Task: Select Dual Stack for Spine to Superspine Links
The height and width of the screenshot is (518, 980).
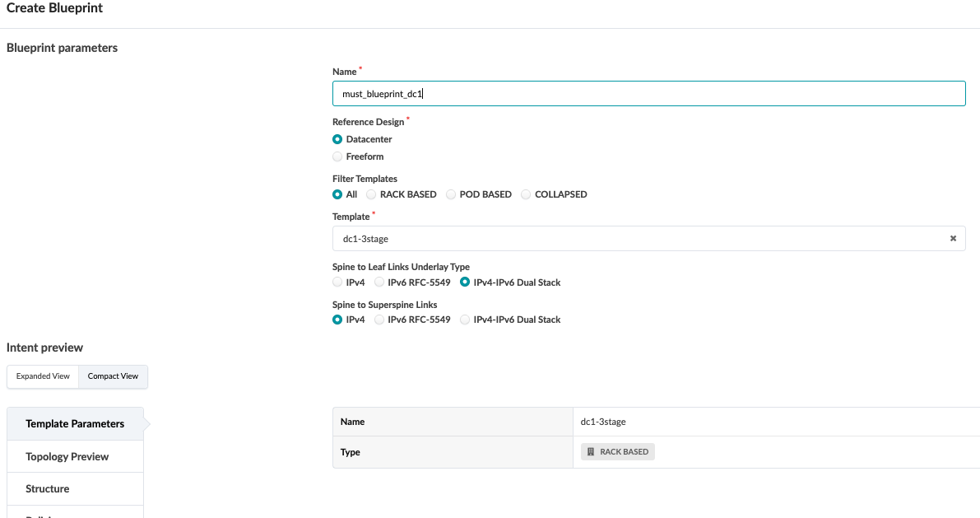Action: tap(466, 320)
